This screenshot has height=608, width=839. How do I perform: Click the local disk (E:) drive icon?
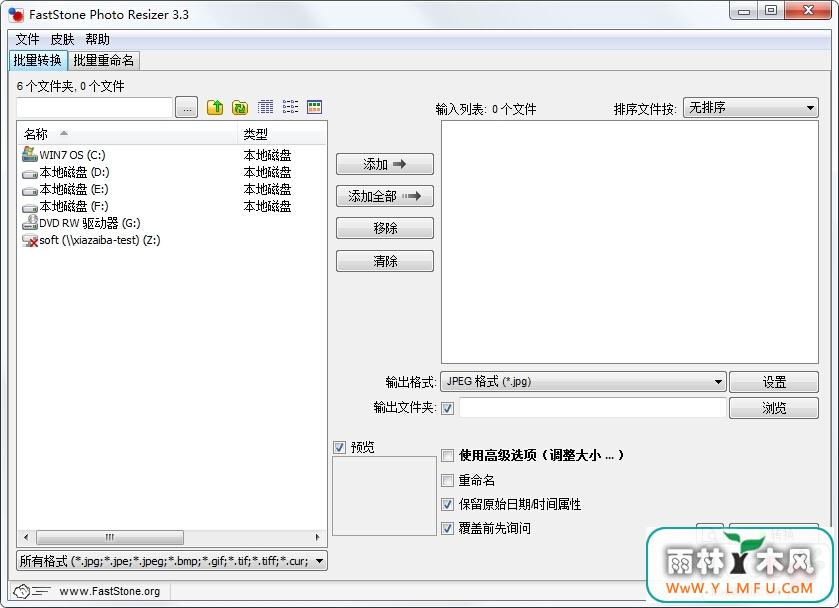(x=29, y=191)
